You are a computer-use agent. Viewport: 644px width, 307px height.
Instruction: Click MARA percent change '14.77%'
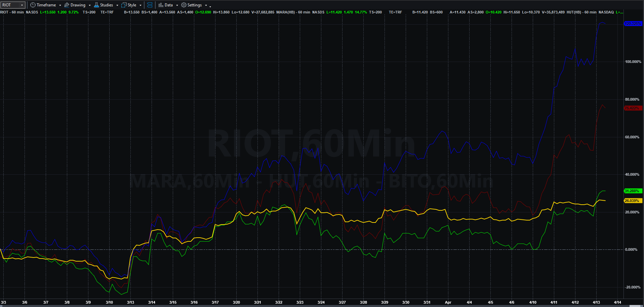click(361, 12)
